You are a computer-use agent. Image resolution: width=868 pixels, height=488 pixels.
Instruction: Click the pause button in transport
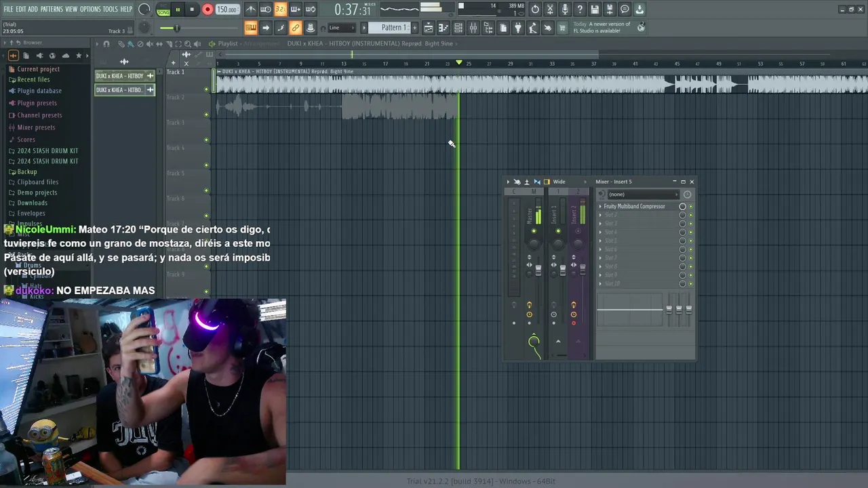[x=178, y=9]
